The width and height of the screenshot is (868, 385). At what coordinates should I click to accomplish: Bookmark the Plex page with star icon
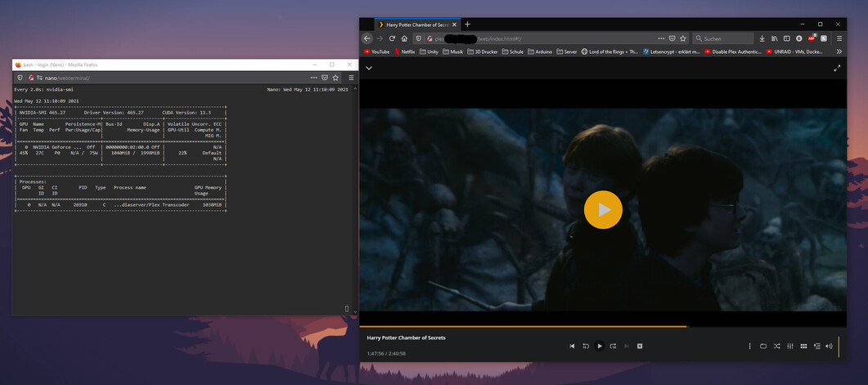pyautogui.click(x=683, y=38)
